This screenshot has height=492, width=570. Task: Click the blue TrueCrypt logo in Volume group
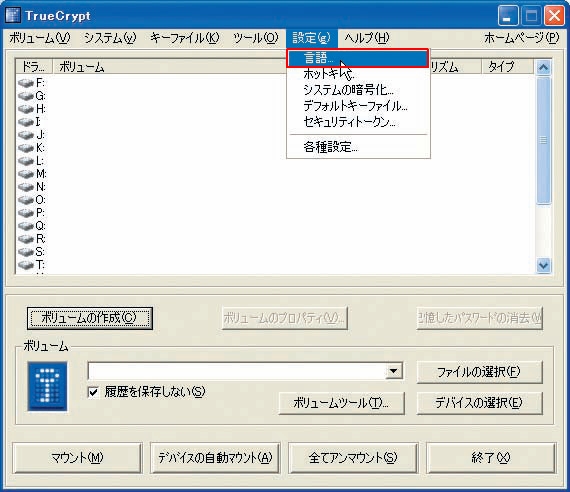click(48, 386)
